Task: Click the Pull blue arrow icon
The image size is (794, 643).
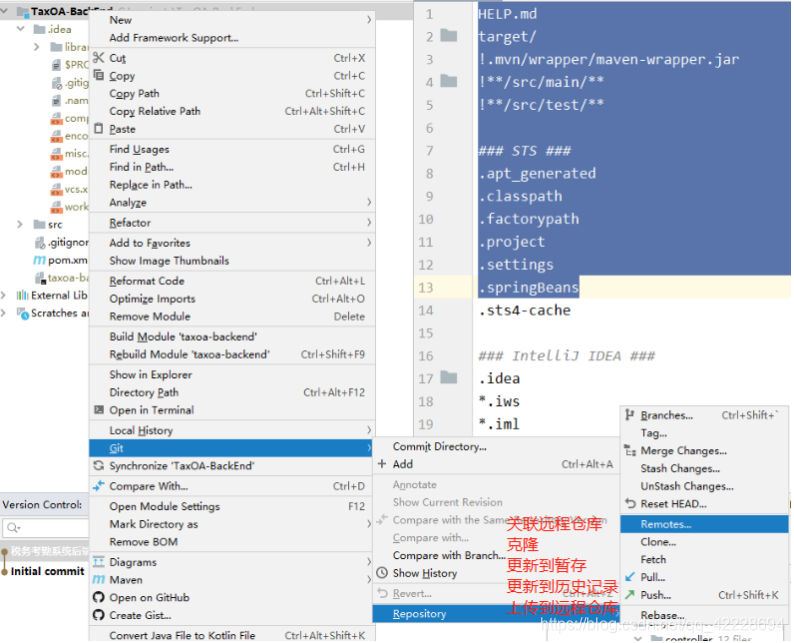Action: [x=630, y=577]
